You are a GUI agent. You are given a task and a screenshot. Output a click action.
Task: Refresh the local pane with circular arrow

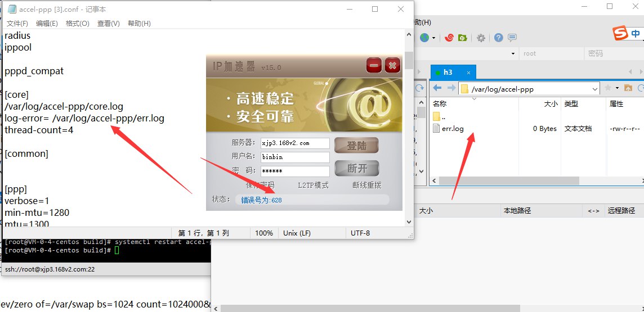pos(419,88)
